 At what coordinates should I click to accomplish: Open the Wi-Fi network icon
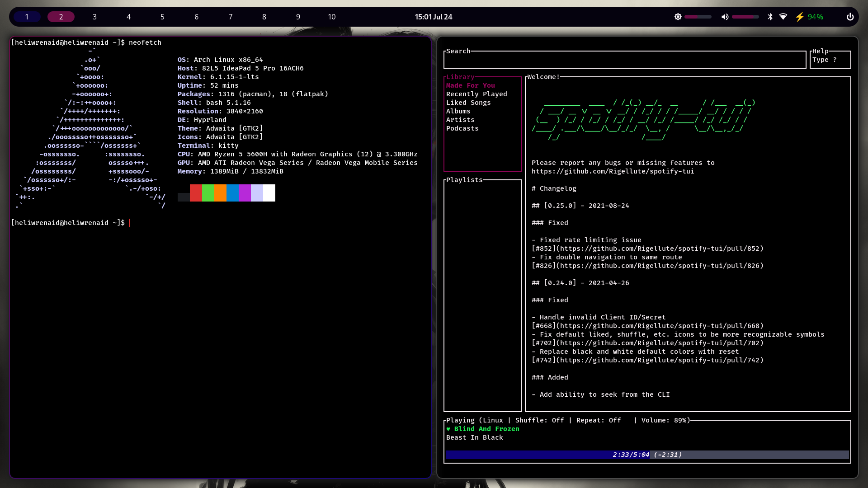tap(783, 17)
